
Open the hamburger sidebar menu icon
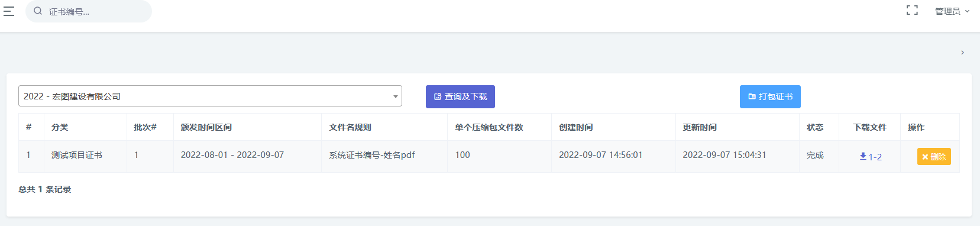coord(9,11)
